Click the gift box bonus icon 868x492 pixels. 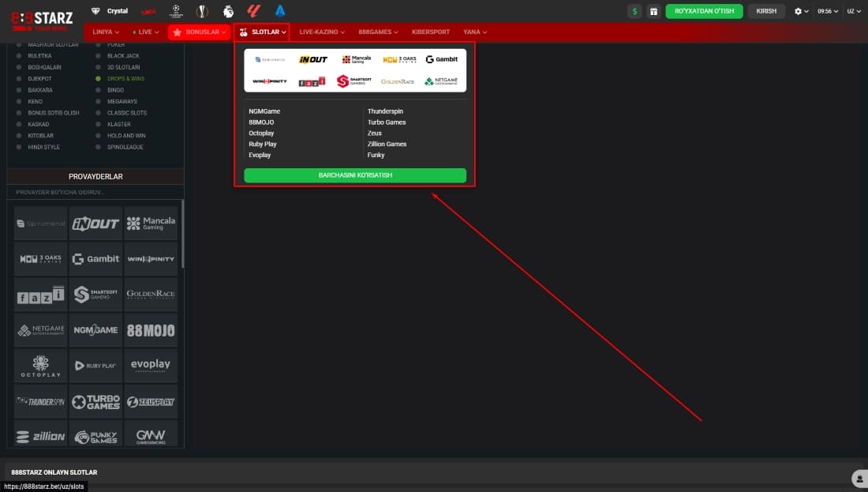(654, 11)
